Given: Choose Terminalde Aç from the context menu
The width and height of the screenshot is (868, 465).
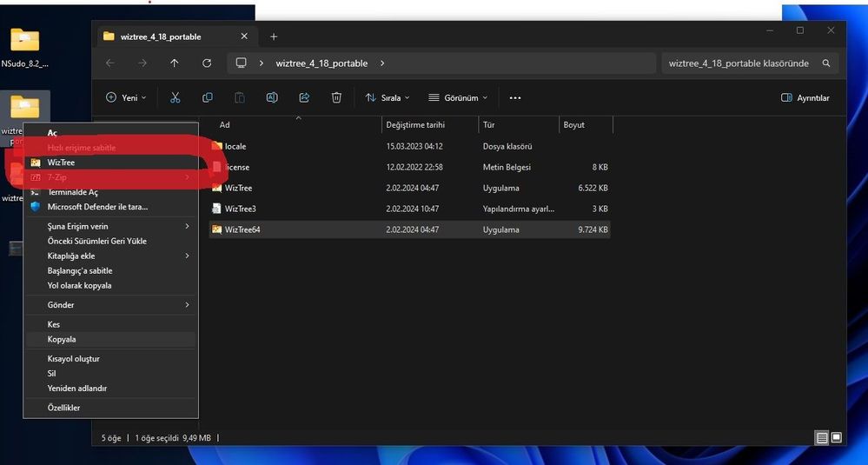Looking at the screenshot, I should pyautogui.click(x=110, y=192).
